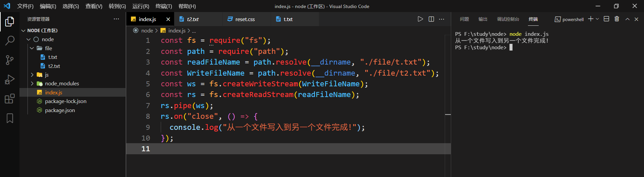
Task: Open the 帮助(H) menu
Action: coord(187,6)
